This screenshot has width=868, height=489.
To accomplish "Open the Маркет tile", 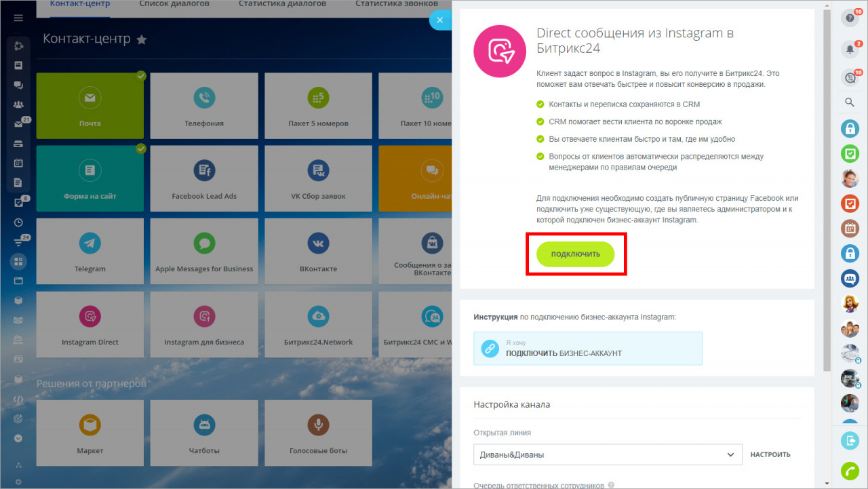I will (90, 433).
